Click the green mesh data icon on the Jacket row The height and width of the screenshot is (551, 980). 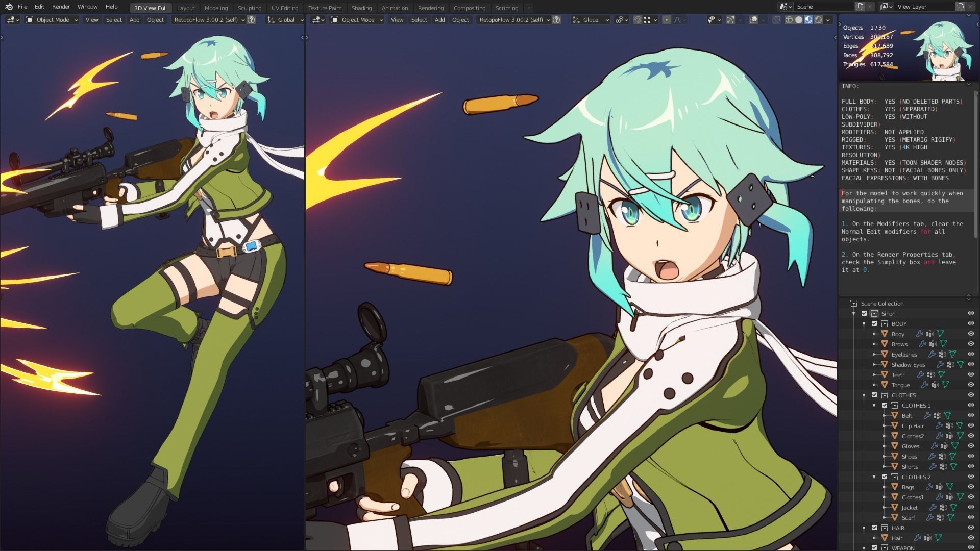(x=953, y=507)
